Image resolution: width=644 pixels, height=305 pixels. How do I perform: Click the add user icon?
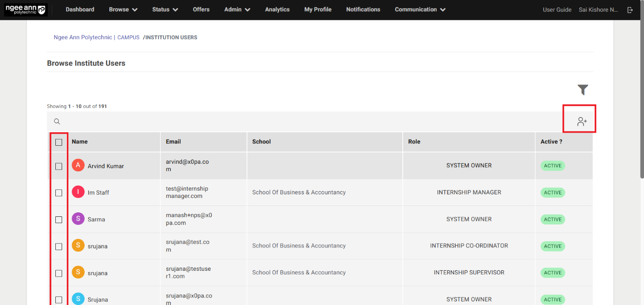[x=582, y=121]
